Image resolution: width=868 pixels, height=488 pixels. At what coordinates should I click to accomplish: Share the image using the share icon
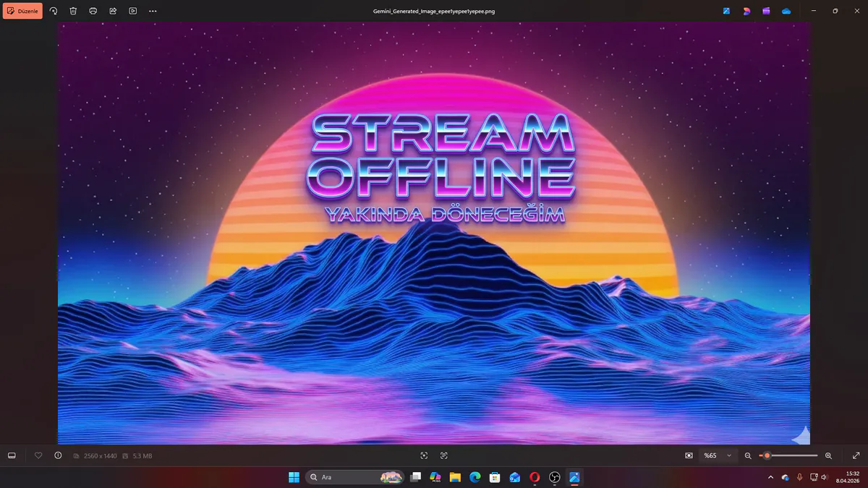click(x=113, y=11)
